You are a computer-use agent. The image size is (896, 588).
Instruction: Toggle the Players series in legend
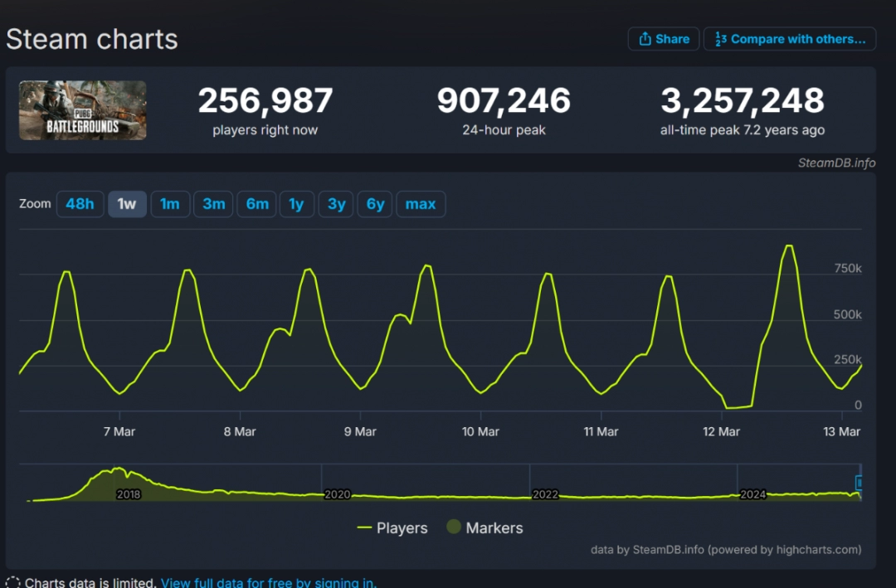(392, 528)
